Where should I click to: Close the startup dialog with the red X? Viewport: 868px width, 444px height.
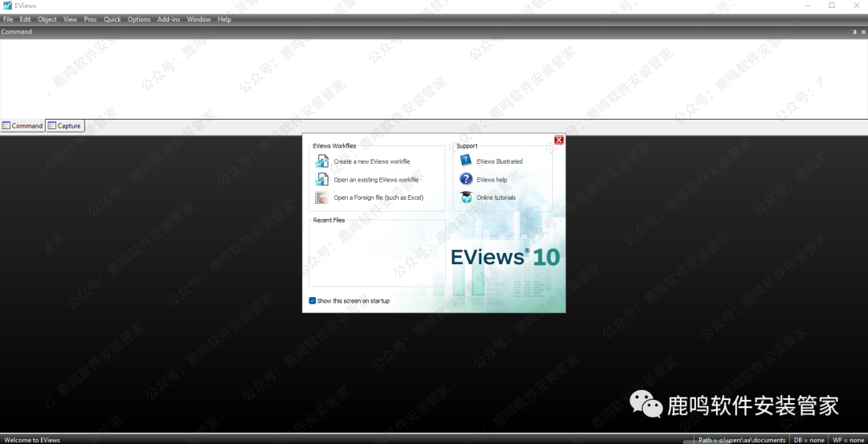559,140
